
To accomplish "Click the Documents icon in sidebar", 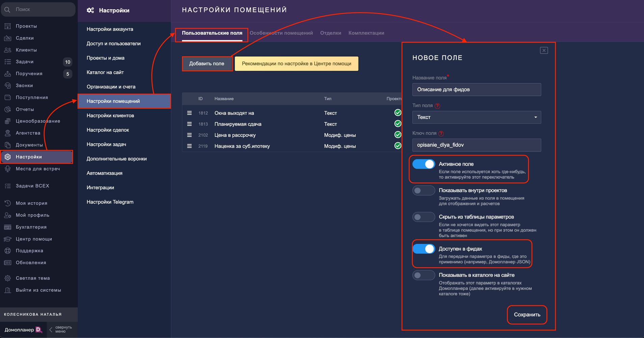I will (x=8, y=145).
